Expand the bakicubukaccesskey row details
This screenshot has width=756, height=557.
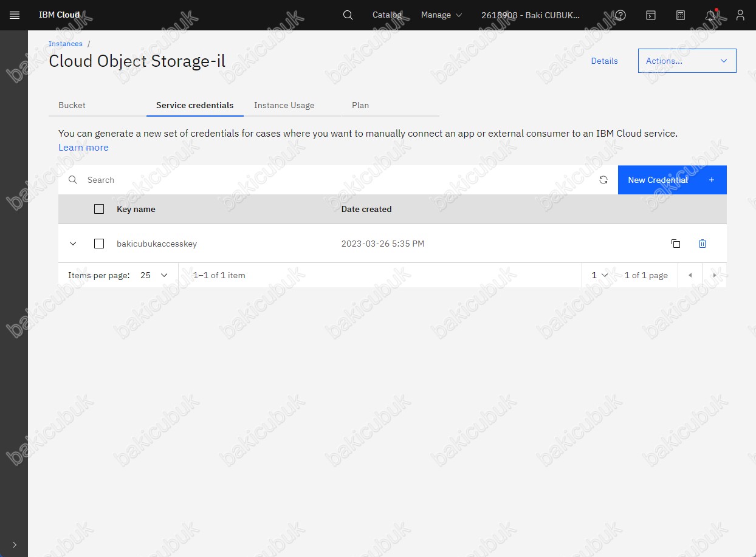click(x=73, y=244)
